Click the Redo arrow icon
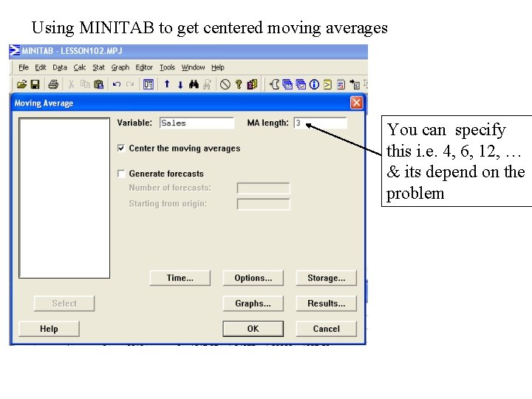Viewport: 532px width, 399px height. click(x=130, y=84)
